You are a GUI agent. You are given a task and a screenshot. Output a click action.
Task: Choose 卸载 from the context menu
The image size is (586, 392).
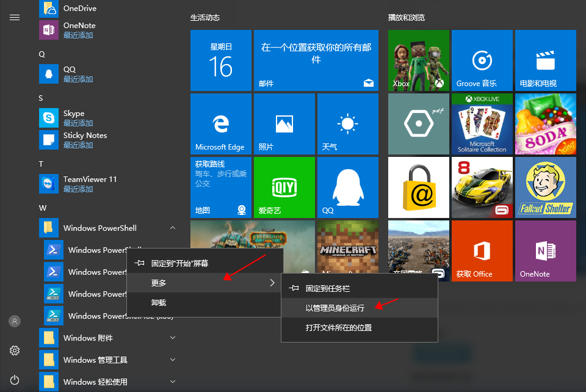tap(205, 303)
